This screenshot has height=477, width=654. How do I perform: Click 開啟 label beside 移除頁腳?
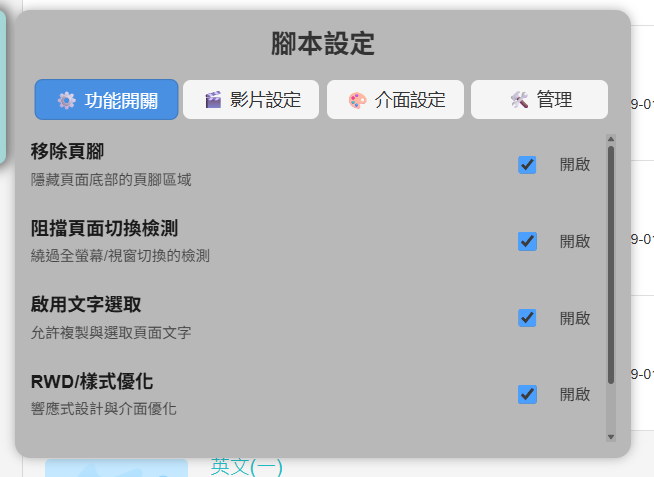(574, 165)
